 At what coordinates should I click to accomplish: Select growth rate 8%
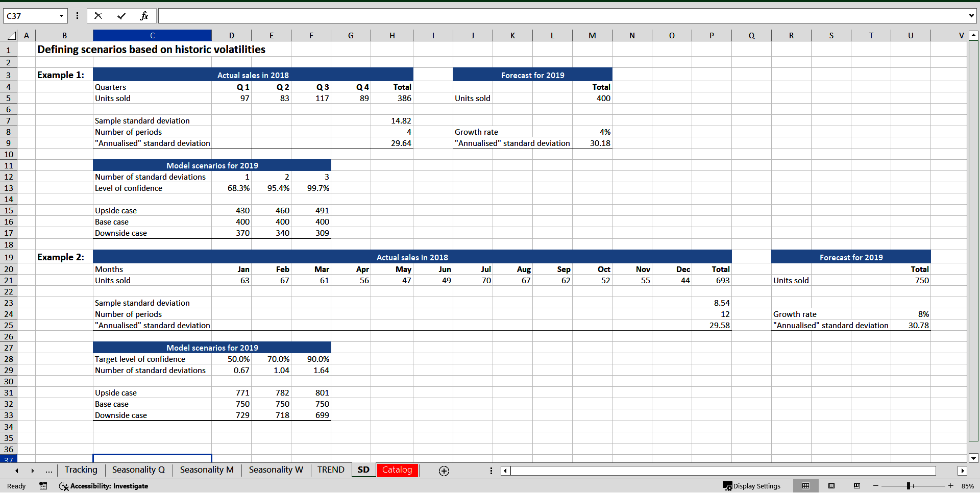click(x=911, y=314)
